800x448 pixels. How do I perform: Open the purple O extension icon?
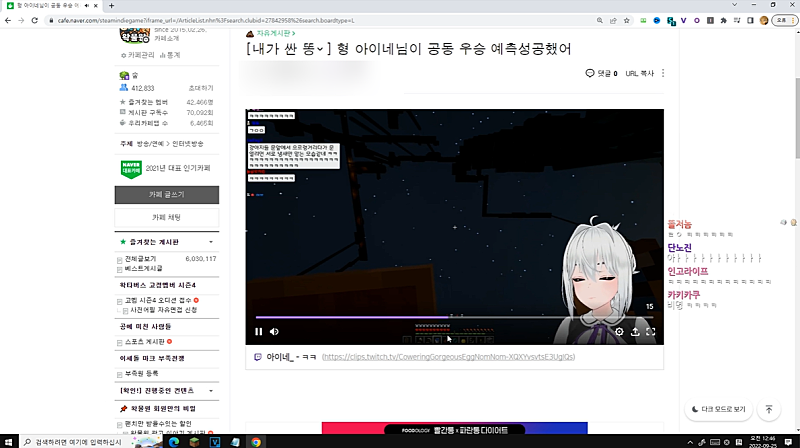tap(696, 20)
